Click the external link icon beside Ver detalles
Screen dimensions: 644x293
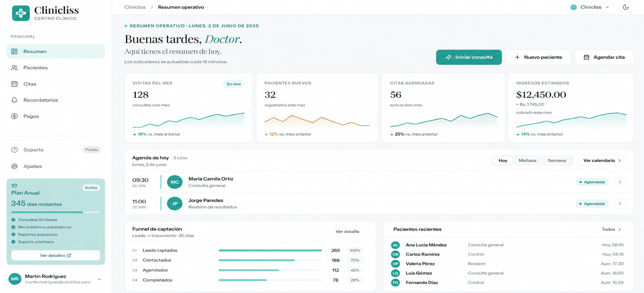pyautogui.click(x=69, y=255)
